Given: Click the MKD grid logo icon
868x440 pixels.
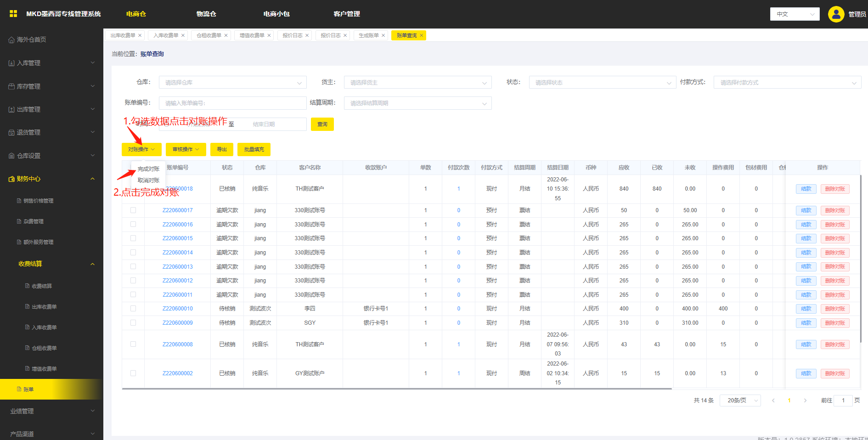Looking at the screenshot, I should pos(13,14).
